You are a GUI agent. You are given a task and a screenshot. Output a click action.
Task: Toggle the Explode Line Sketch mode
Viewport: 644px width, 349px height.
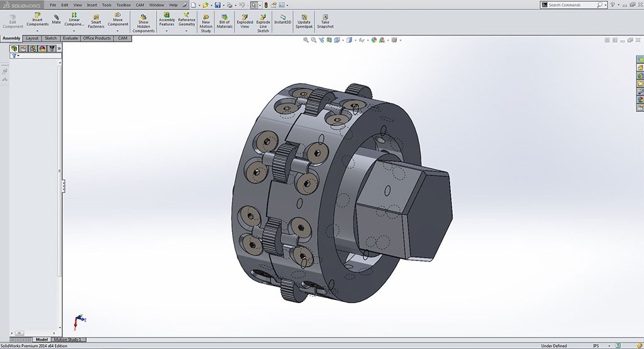coord(263,21)
